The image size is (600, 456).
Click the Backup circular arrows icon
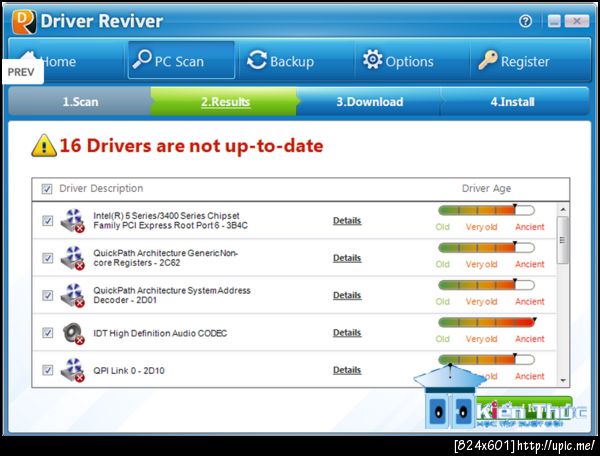click(x=257, y=60)
